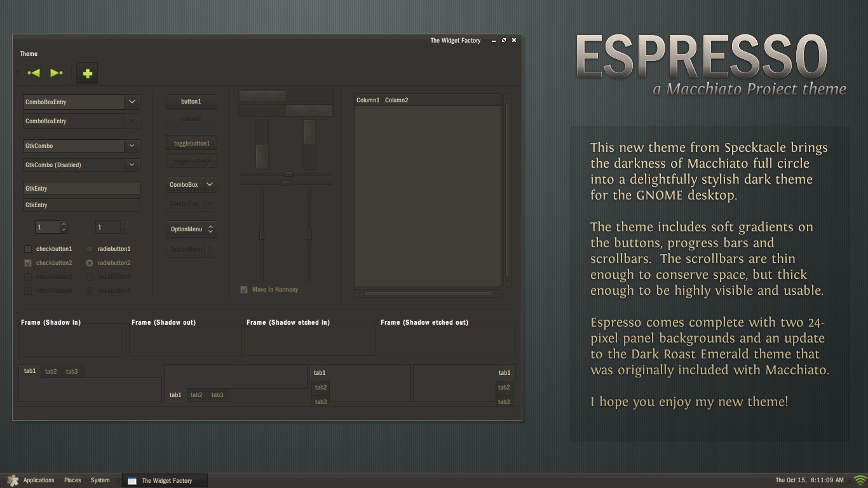Expand the GtkCombo dropdown arrow
The width and height of the screenshot is (868, 488).
132,146
